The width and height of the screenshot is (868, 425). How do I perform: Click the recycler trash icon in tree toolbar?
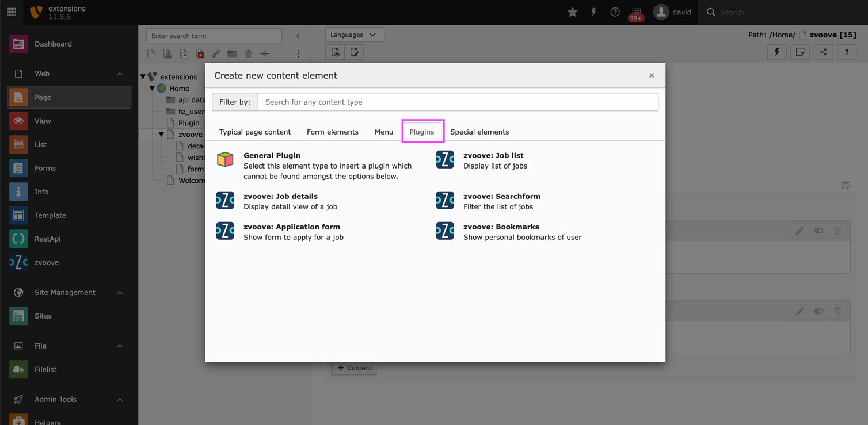(249, 53)
